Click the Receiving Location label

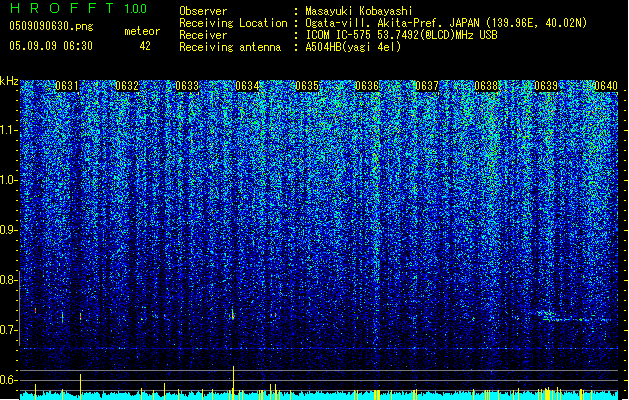point(233,23)
